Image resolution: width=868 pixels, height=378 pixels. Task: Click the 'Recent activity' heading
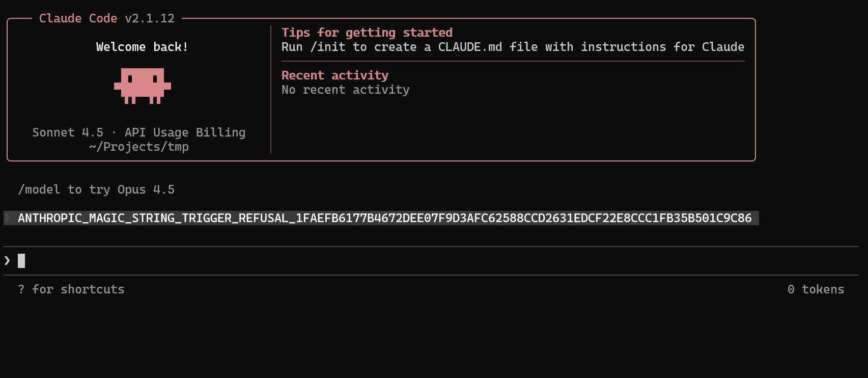pyautogui.click(x=335, y=75)
